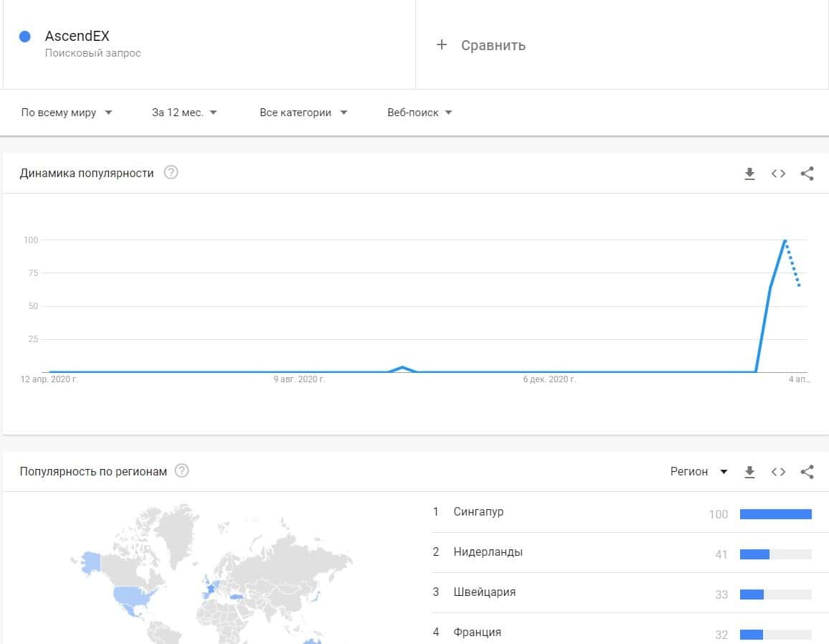Edit the AscendEX search term
The width and height of the screenshot is (829, 644).
[x=77, y=37]
